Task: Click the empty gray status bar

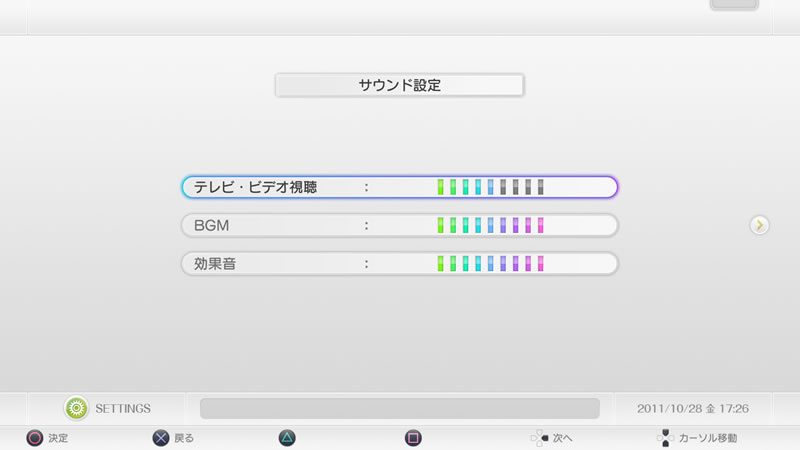Action: click(399, 409)
